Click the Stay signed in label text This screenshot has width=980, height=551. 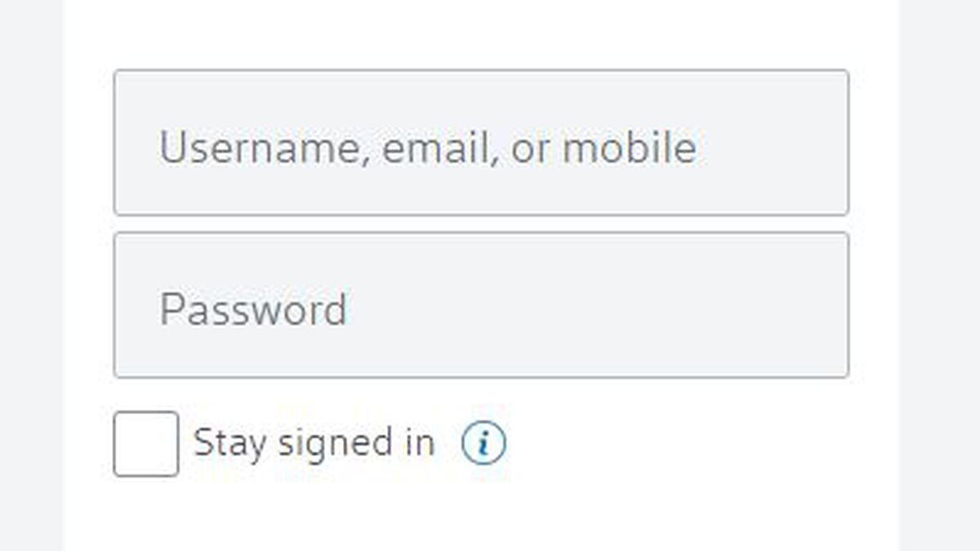(x=314, y=444)
